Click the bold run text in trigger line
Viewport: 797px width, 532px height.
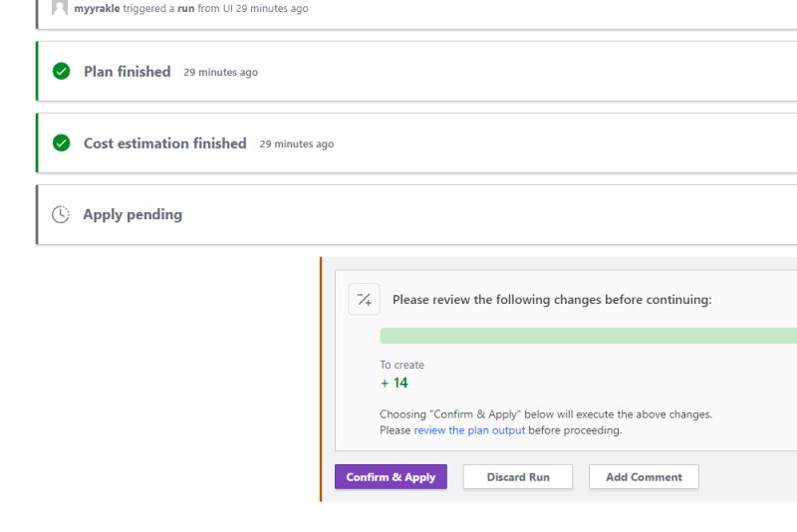(x=185, y=8)
